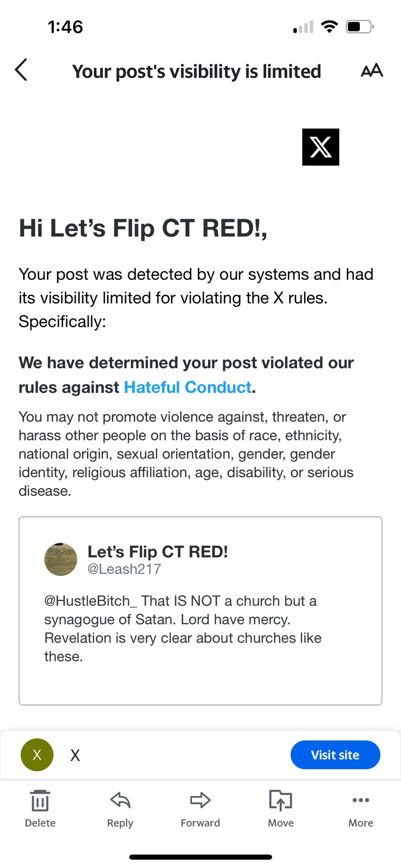This screenshot has width=401, height=868.
Task: Tap the Wi-Fi icon in status bar
Action: coord(329,27)
